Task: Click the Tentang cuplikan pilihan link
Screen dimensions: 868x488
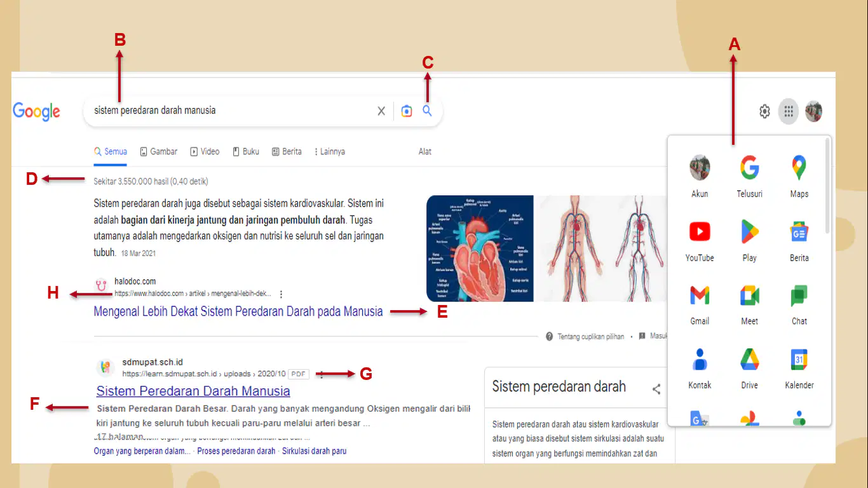Action: coord(591,336)
